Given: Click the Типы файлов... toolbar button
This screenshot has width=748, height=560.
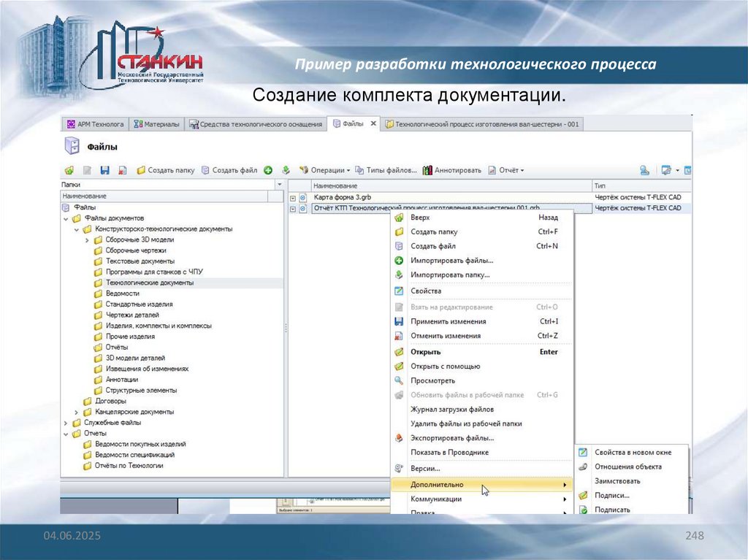Looking at the screenshot, I should pyautogui.click(x=386, y=170).
